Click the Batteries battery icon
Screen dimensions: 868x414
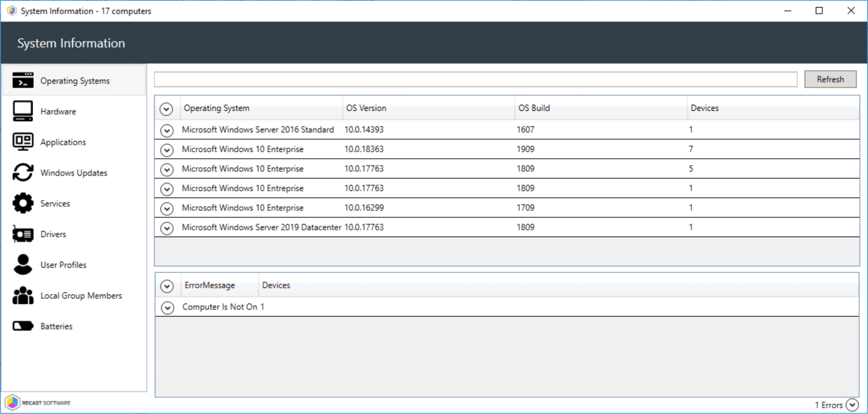[x=23, y=326]
